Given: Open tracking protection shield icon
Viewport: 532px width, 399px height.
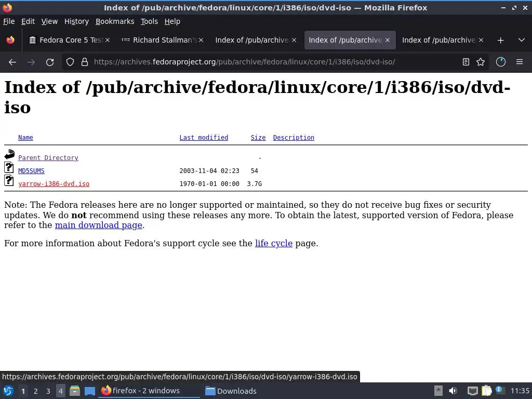Looking at the screenshot, I should (x=70, y=62).
